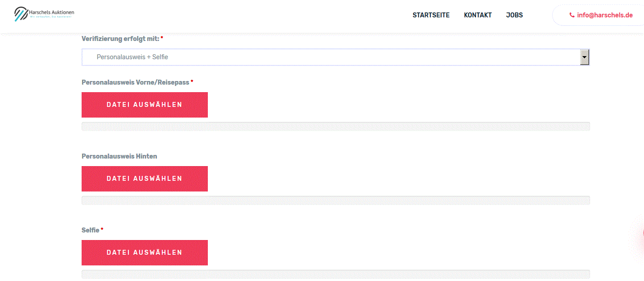644x281 pixels.
Task: Click the Harschels Auktionen striped logo icon
Action: (x=21, y=14)
